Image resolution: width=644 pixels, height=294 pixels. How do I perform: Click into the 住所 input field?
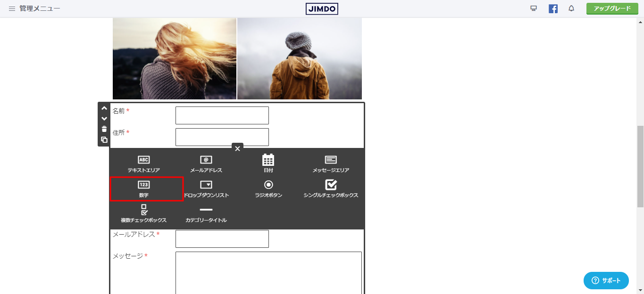coord(222,137)
